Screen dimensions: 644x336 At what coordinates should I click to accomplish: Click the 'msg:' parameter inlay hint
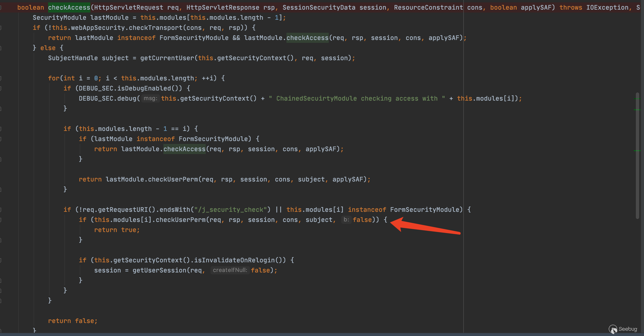[x=150, y=98]
